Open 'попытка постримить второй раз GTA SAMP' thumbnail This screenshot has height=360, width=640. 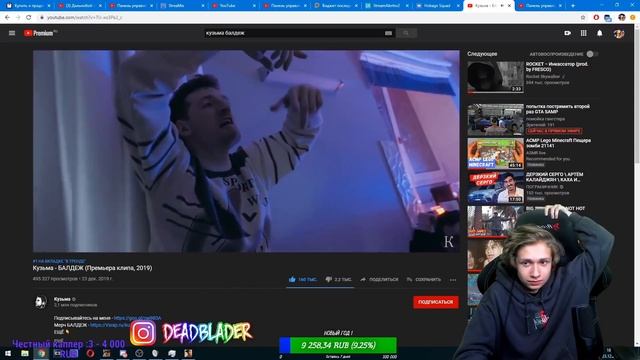495,120
